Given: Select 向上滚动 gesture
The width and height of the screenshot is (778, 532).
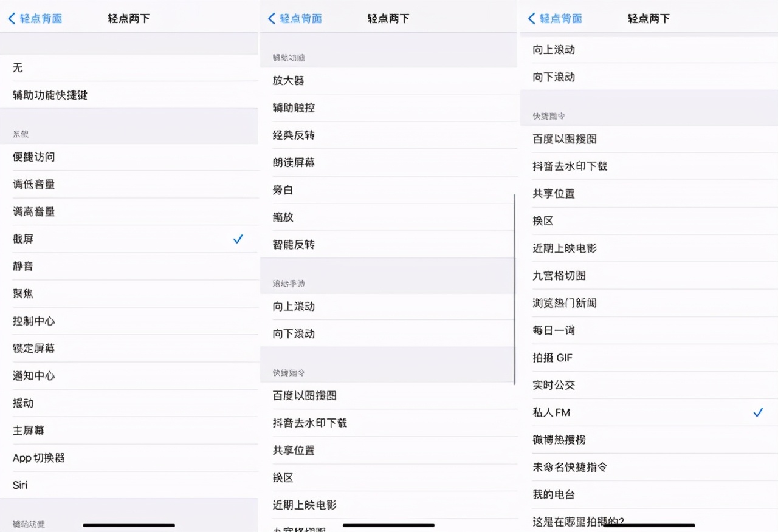Looking at the screenshot, I should pyautogui.click(x=292, y=306).
